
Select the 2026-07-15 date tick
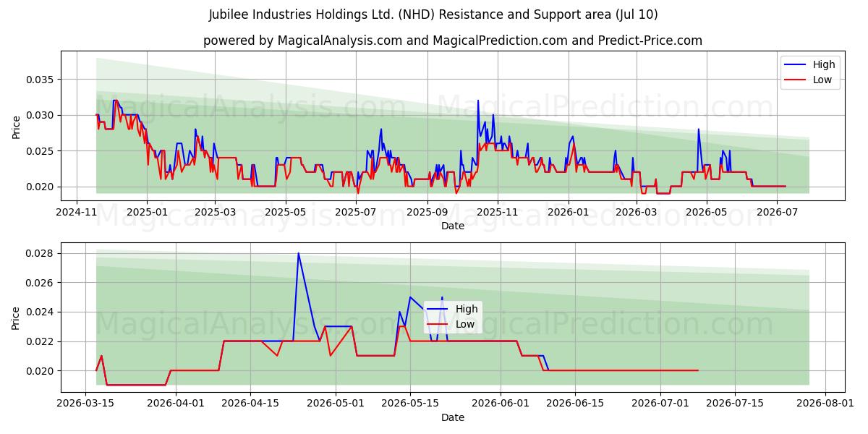click(x=735, y=403)
